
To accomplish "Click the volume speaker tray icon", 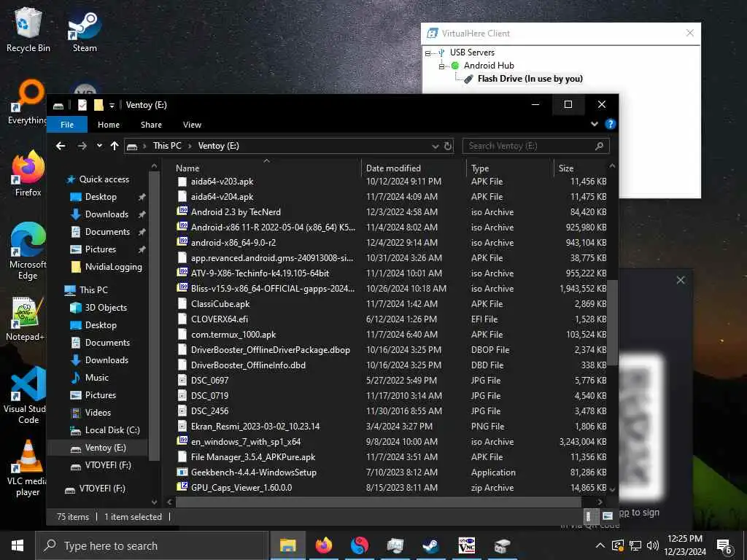I will pos(653,545).
